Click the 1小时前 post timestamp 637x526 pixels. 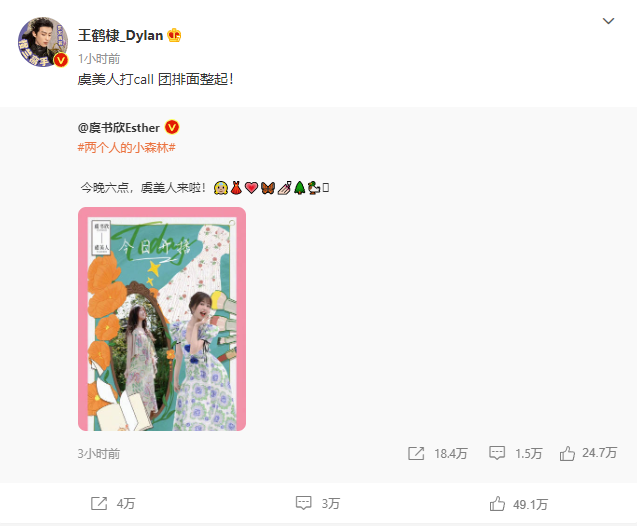pyautogui.click(x=99, y=59)
